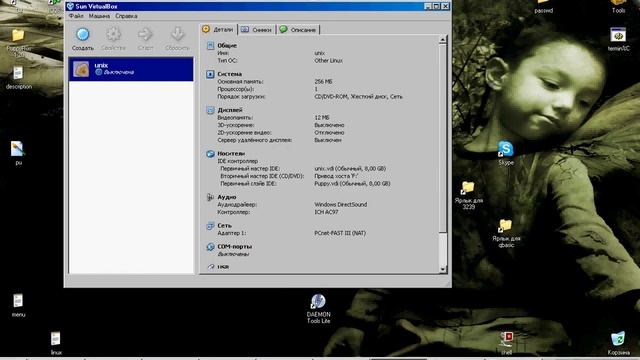Viewport: 640px width, 360px height.
Task: Click the Создать toolbar icon
Action: 82,35
